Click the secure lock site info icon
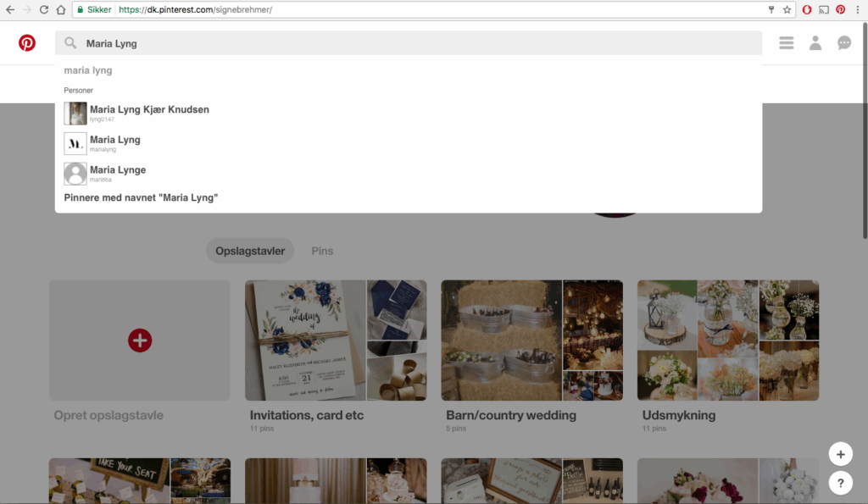Screen dimensions: 868x504 click(x=81, y=9)
